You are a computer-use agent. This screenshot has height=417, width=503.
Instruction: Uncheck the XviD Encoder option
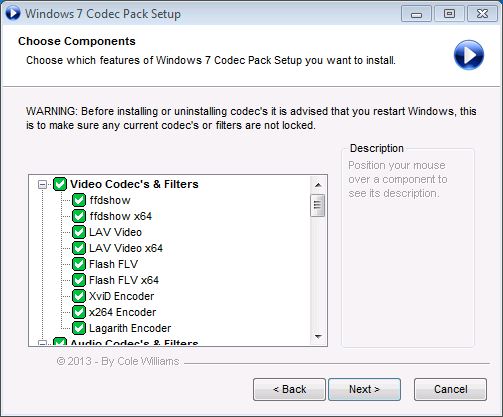click(x=79, y=296)
